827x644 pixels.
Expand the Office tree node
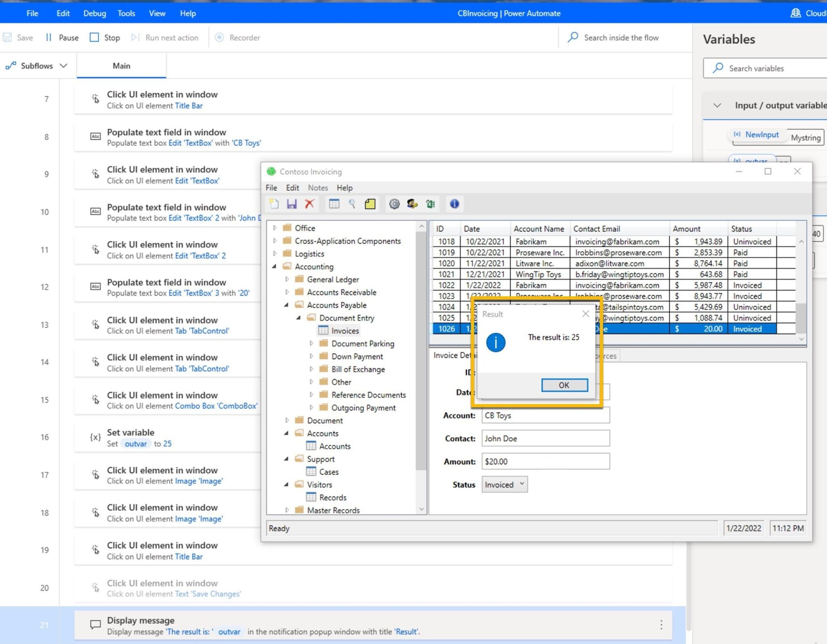click(x=275, y=228)
